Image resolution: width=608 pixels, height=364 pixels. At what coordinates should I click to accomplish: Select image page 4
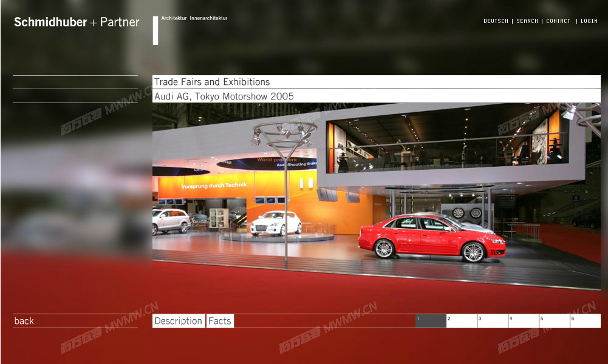524,321
